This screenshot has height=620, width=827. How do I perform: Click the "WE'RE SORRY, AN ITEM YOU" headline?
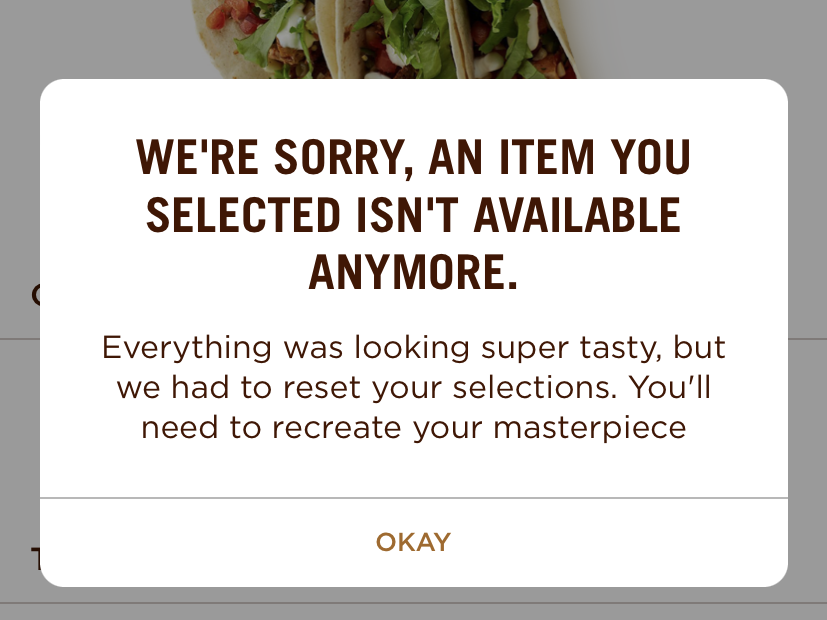[414, 157]
